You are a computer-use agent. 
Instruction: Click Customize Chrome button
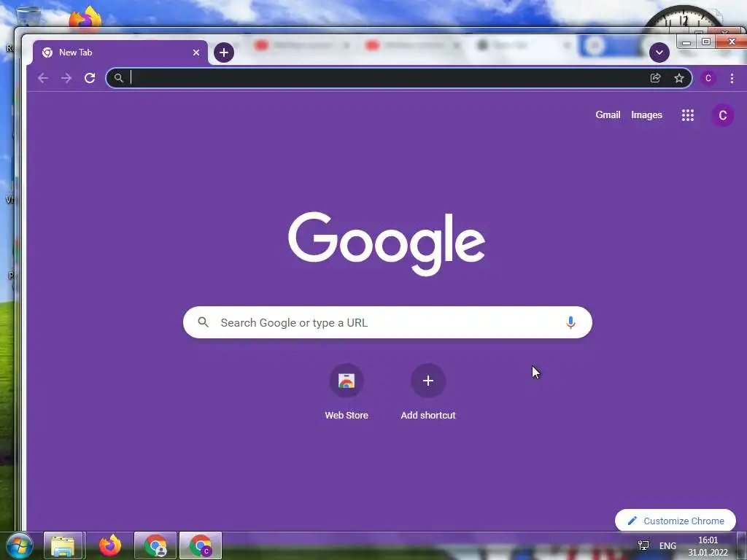676,521
